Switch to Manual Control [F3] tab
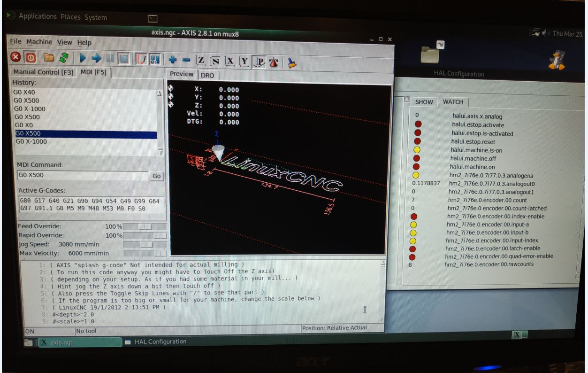This screenshot has width=588, height=373. point(43,72)
